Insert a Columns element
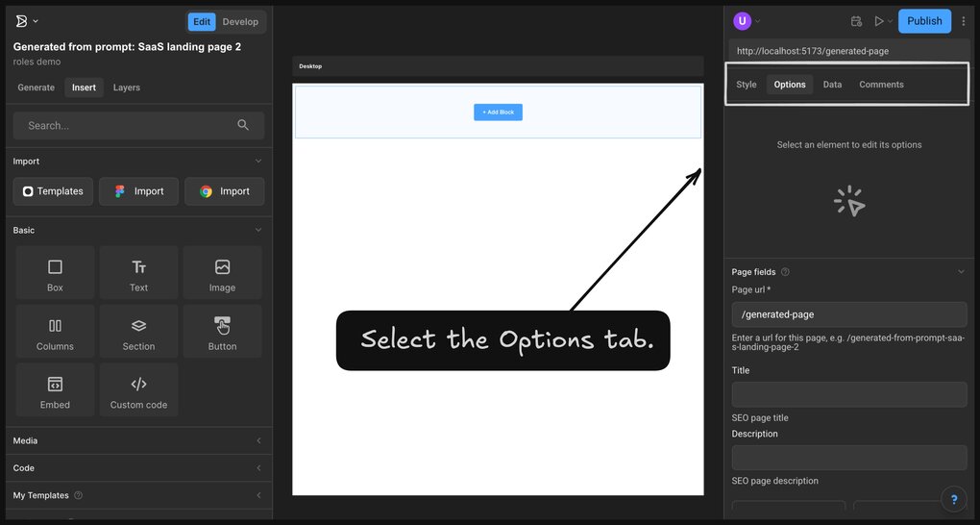The image size is (980, 525). point(55,332)
